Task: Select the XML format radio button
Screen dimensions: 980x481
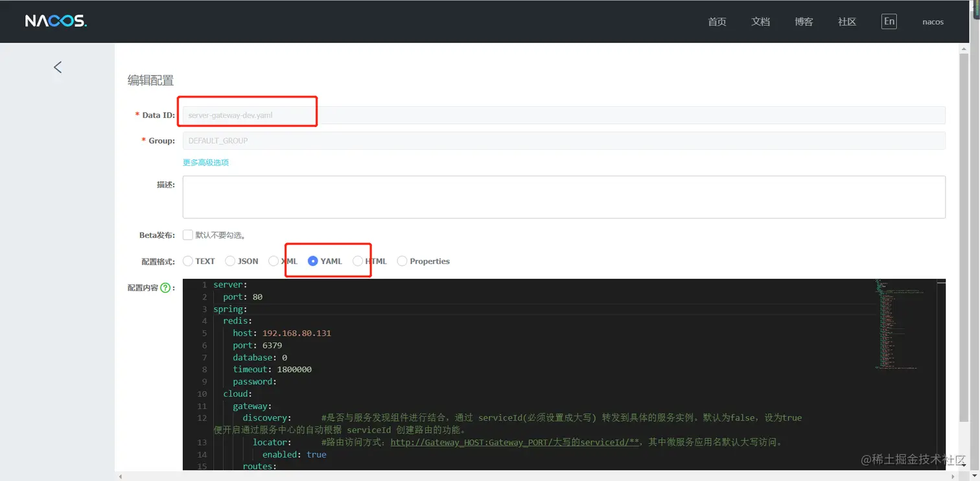Action: point(274,261)
